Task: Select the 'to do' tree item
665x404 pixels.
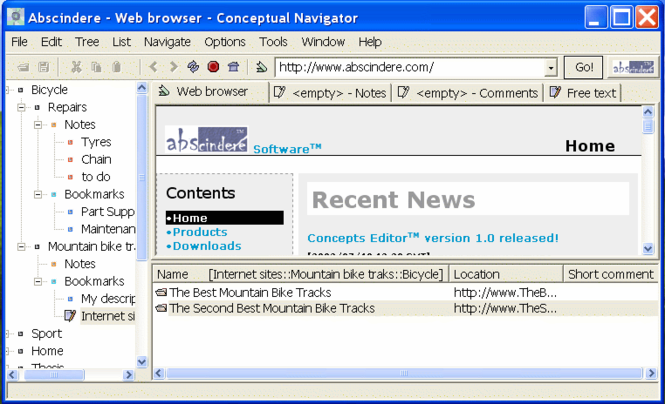Action: click(96, 177)
